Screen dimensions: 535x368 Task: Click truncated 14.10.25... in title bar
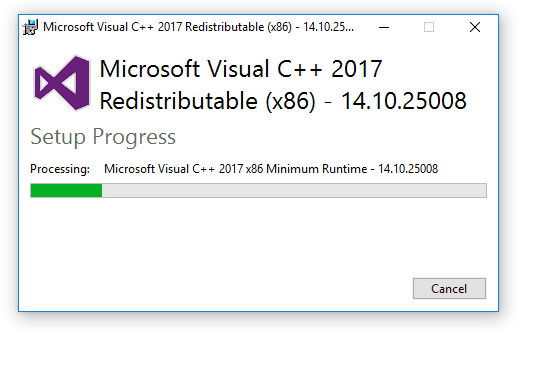[x=328, y=27]
